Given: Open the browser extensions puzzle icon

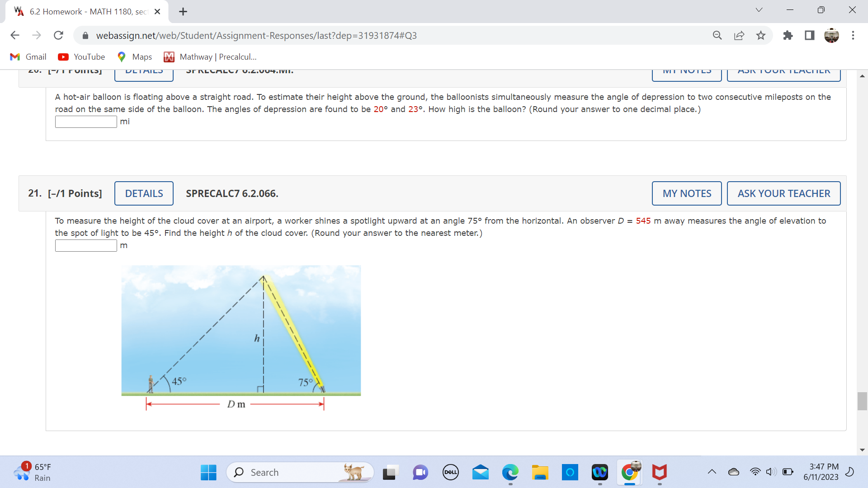Looking at the screenshot, I should click(788, 35).
